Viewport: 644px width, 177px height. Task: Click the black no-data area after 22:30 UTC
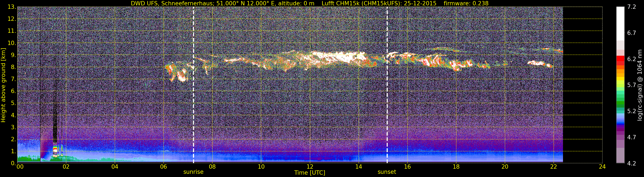click(582, 85)
